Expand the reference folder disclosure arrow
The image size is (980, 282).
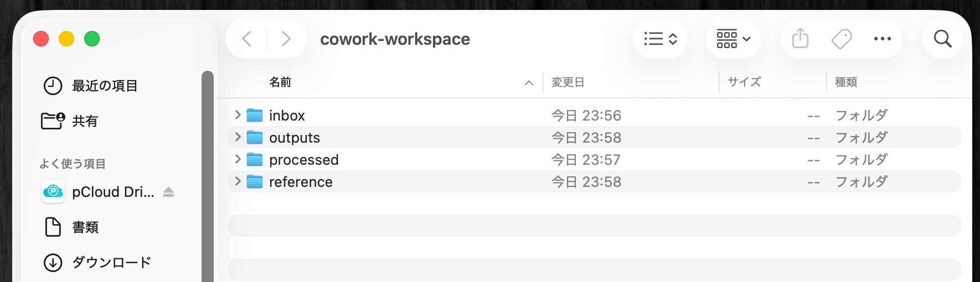pos(238,181)
